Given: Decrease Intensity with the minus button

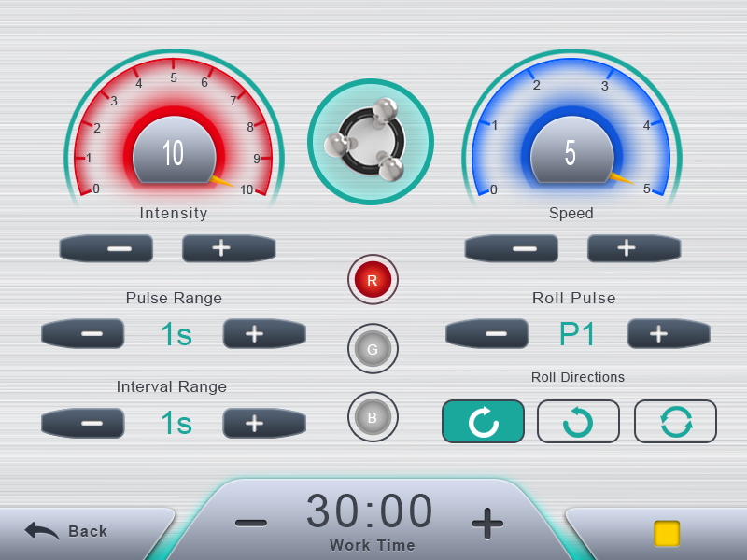Looking at the screenshot, I should pos(106,248).
